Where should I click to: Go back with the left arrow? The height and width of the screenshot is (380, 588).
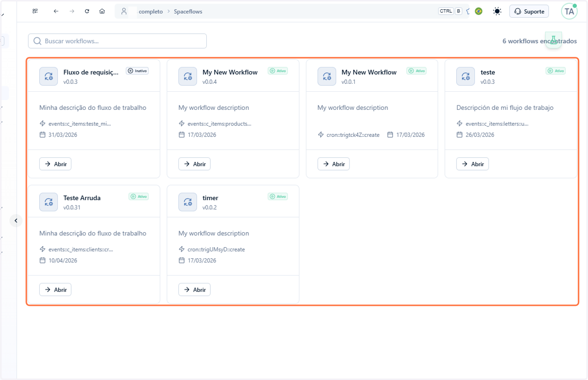[56, 11]
